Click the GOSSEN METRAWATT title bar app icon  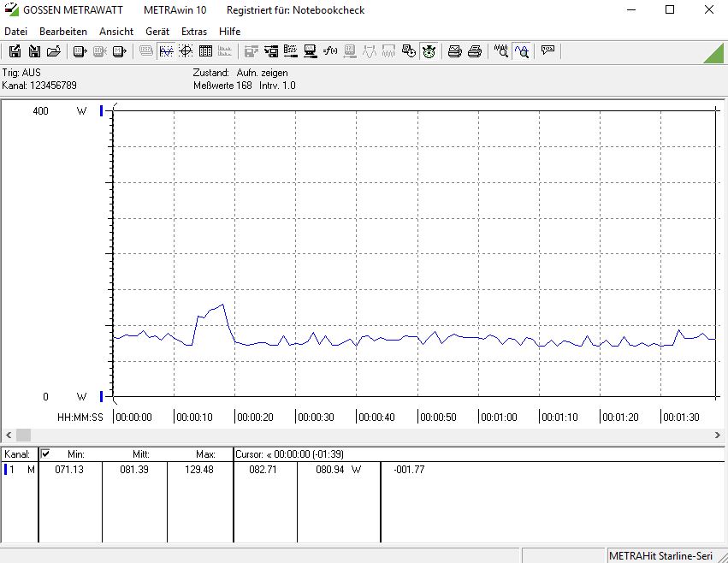(x=11, y=9)
